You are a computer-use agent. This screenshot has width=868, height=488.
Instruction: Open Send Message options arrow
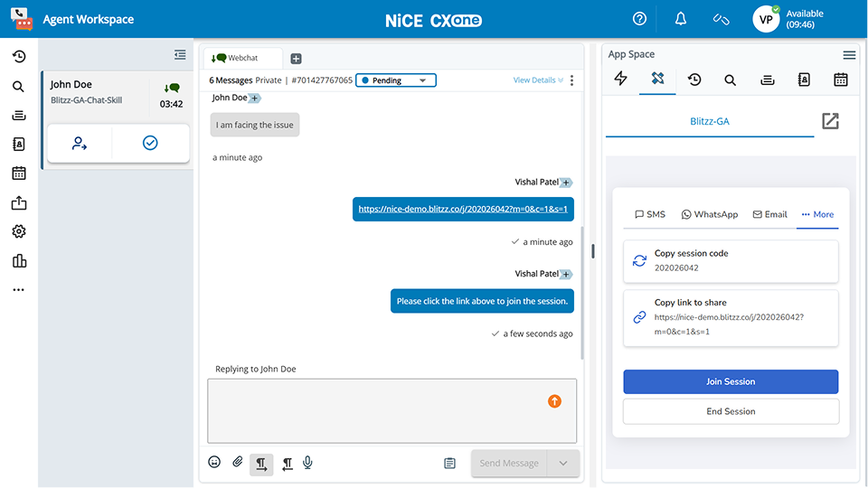click(x=563, y=463)
